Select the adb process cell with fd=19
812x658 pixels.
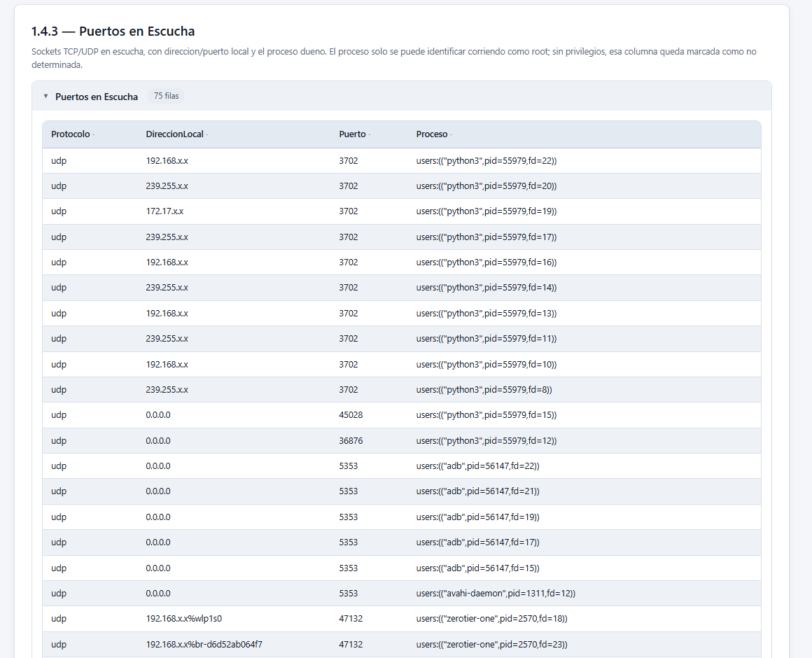pyautogui.click(x=477, y=517)
